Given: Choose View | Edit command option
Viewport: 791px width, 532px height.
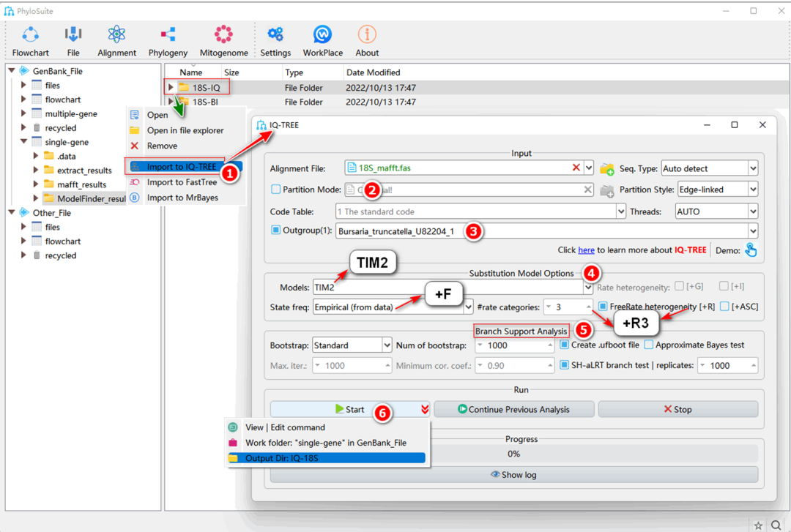Looking at the screenshot, I should pos(327,427).
